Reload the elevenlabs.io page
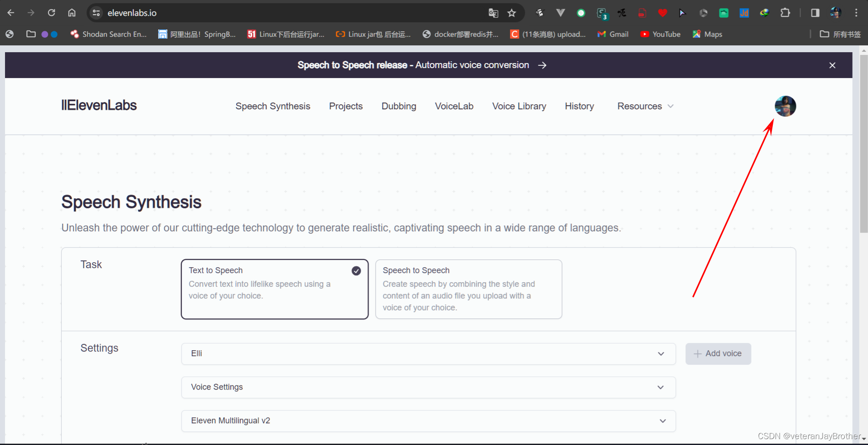 51,13
